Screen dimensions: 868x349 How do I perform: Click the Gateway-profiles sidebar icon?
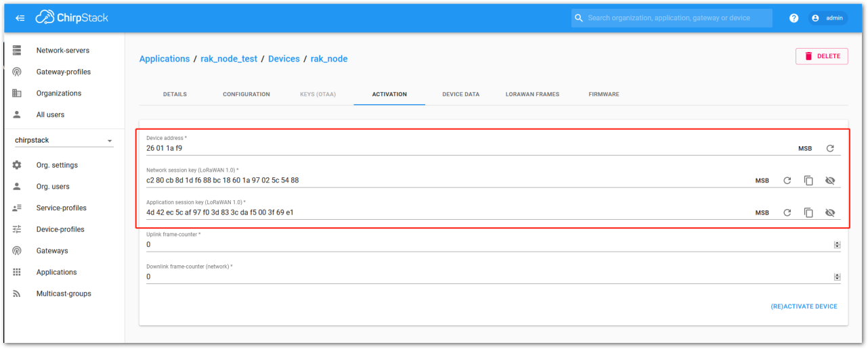(17, 72)
